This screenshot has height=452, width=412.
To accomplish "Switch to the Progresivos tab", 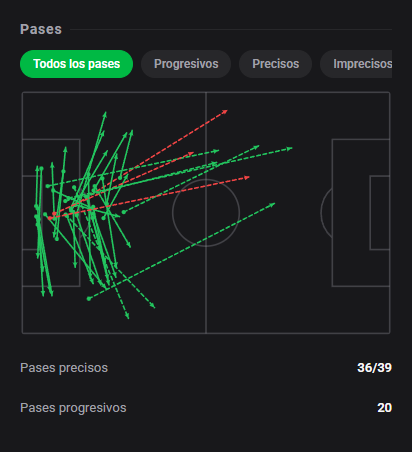I will 186,64.
